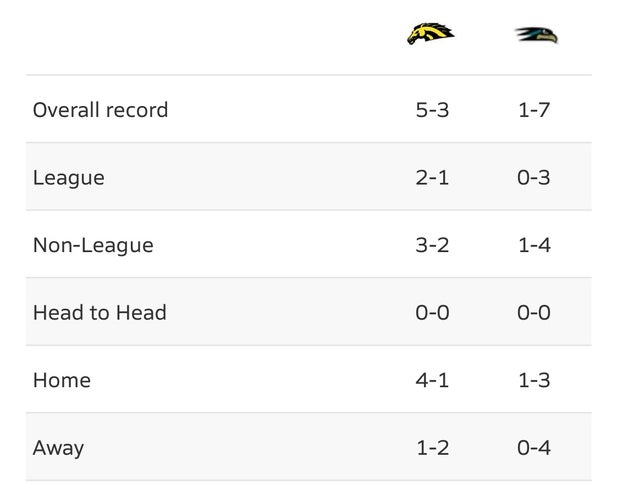The image size is (618, 485).
Task: Click the 1-4 non-league record
Action: [534, 245]
